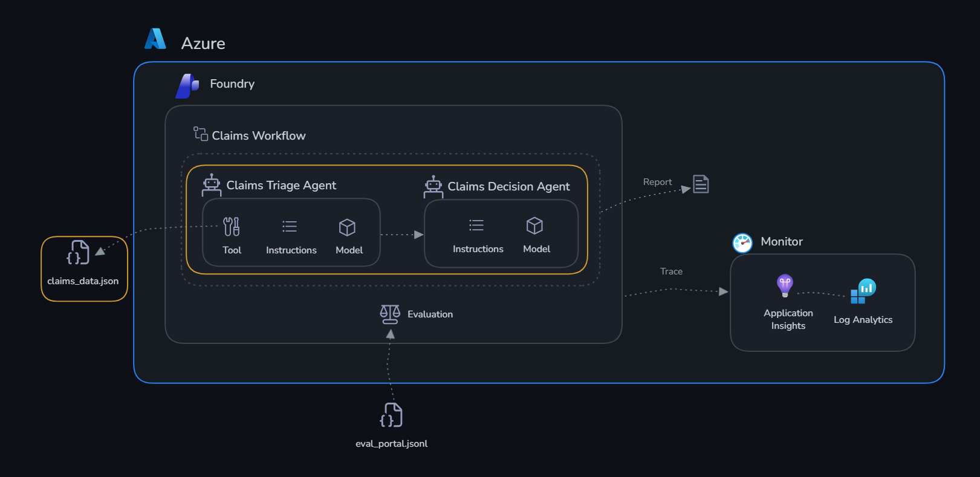Click the Tool label text
The height and width of the screenshot is (477, 980).
pyautogui.click(x=232, y=250)
